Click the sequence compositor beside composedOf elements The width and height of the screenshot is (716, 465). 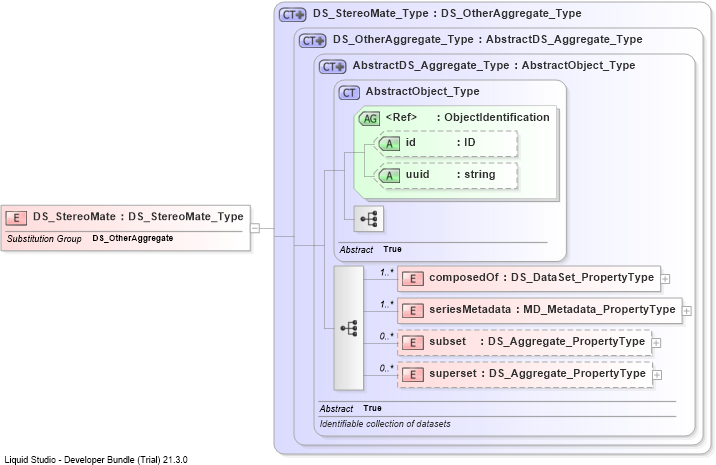(x=349, y=328)
